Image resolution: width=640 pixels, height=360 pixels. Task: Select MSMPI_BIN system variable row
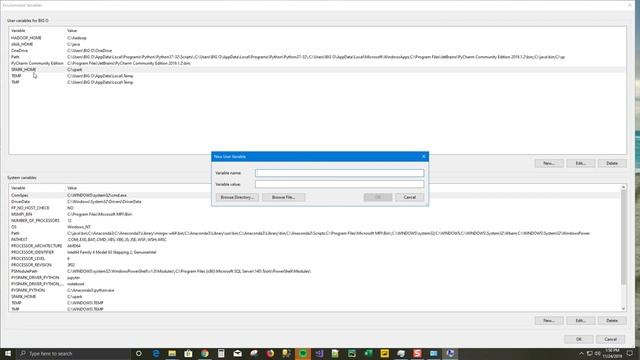(315, 214)
